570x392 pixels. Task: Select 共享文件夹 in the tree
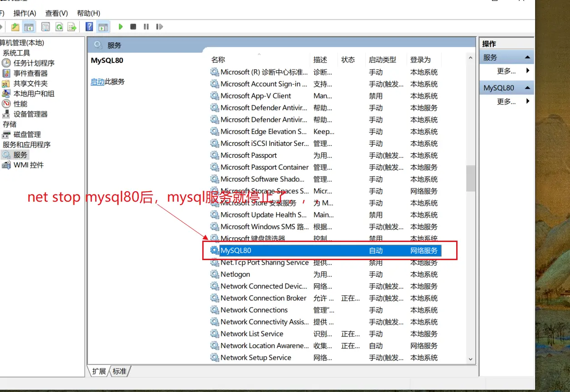point(30,83)
